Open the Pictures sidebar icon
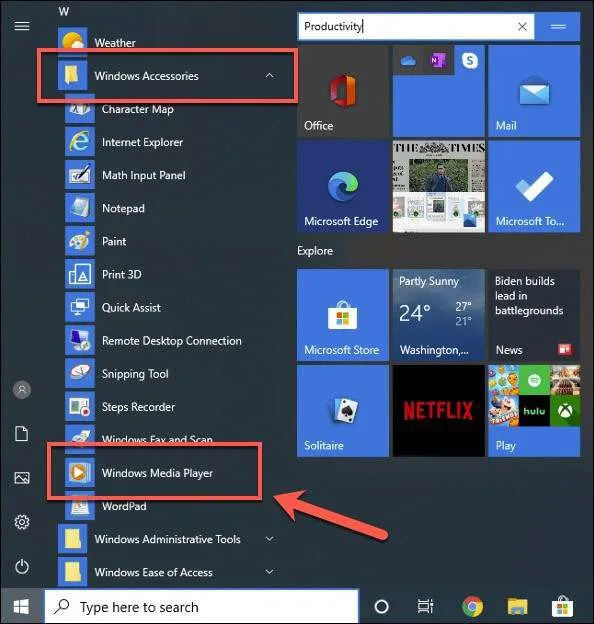The width and height of the screenshot is (594, 624). coord(22,478)
